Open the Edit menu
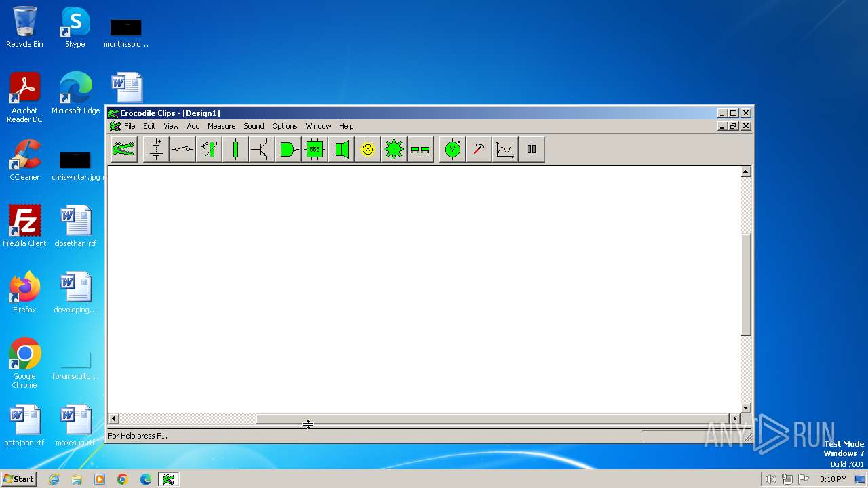Screen dimensions: 868x488 pos(149,126)
